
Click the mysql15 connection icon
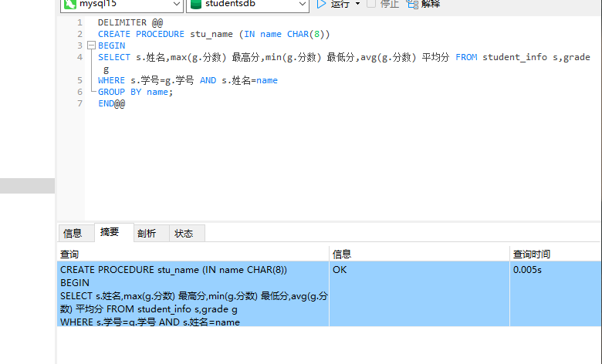coord(70,4)
